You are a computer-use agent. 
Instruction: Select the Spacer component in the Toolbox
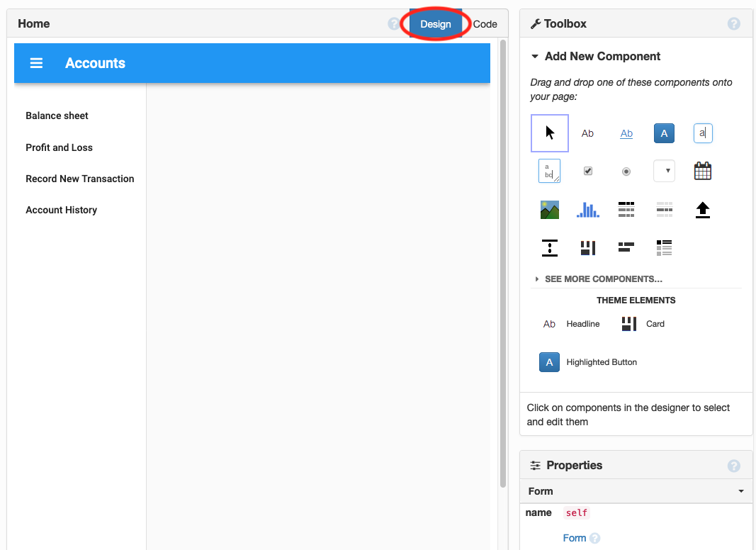550,247
